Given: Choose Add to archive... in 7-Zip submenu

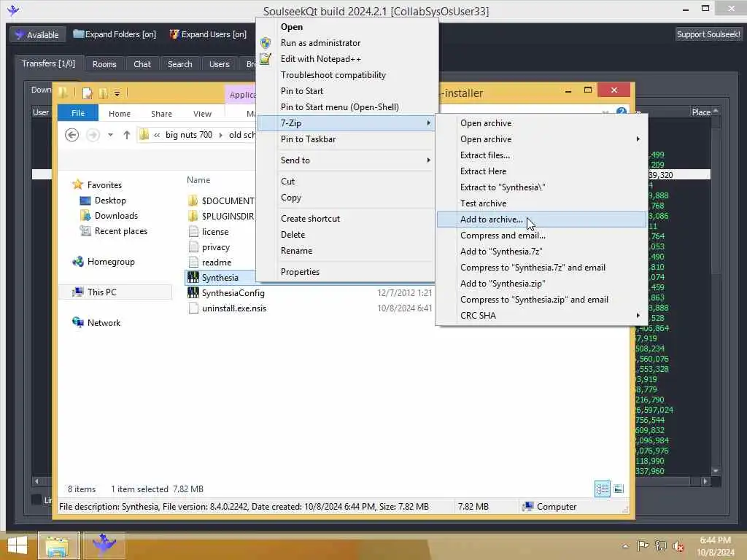Looking at the screenshot, I should click(x=541, y=219).
